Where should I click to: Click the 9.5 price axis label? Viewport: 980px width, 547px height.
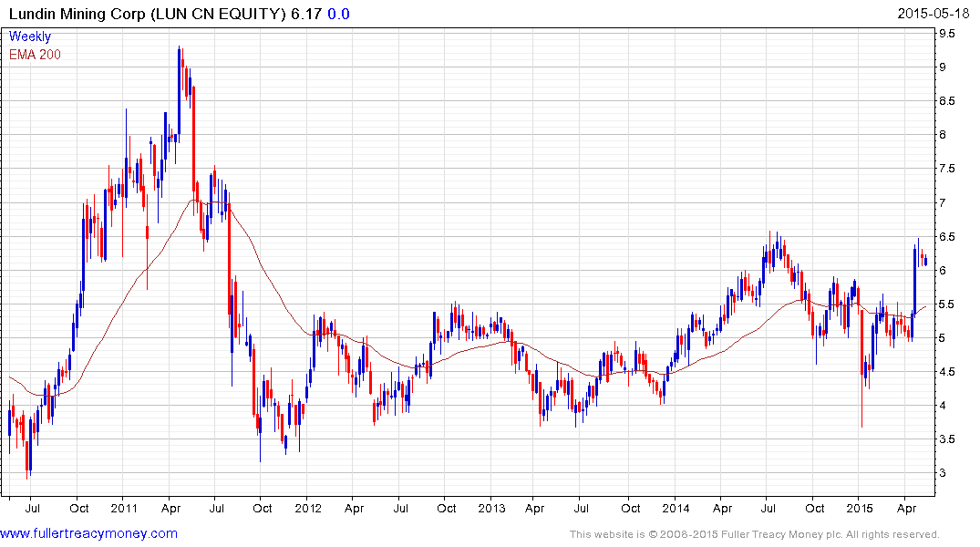coord(947,33)
